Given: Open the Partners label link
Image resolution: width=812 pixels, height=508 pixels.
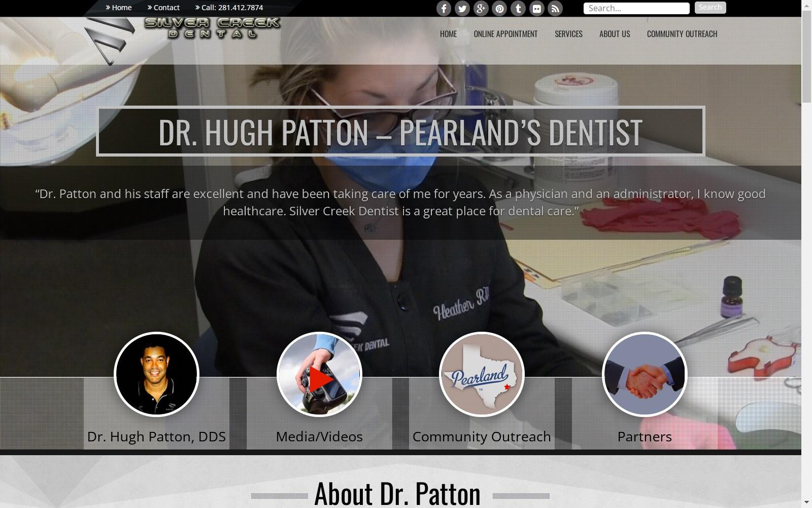Looking at the screenshot, I should tap(645, 436).
